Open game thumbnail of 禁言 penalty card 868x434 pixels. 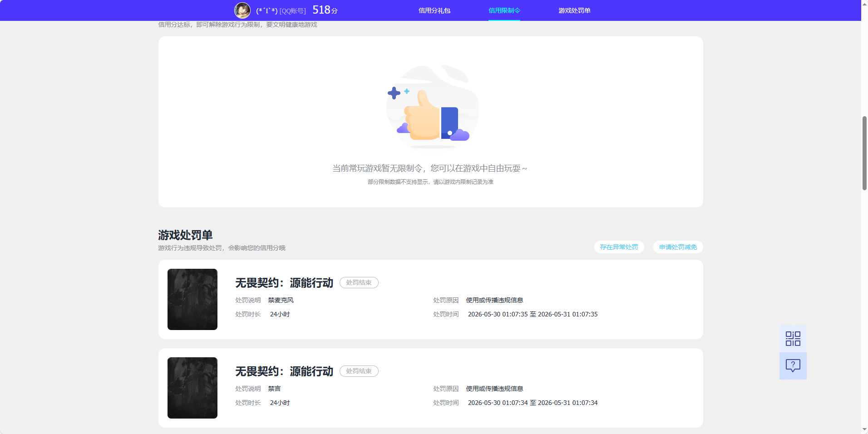tap(192, 388)
